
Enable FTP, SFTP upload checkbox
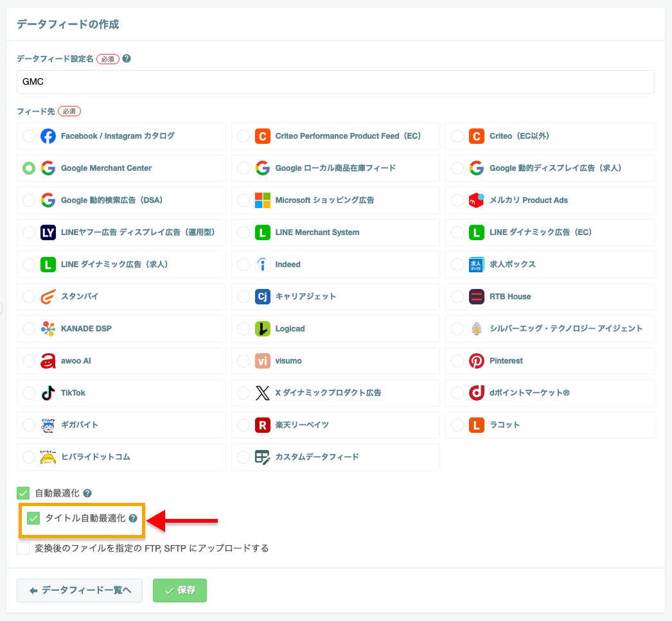(x=23, y=548)
